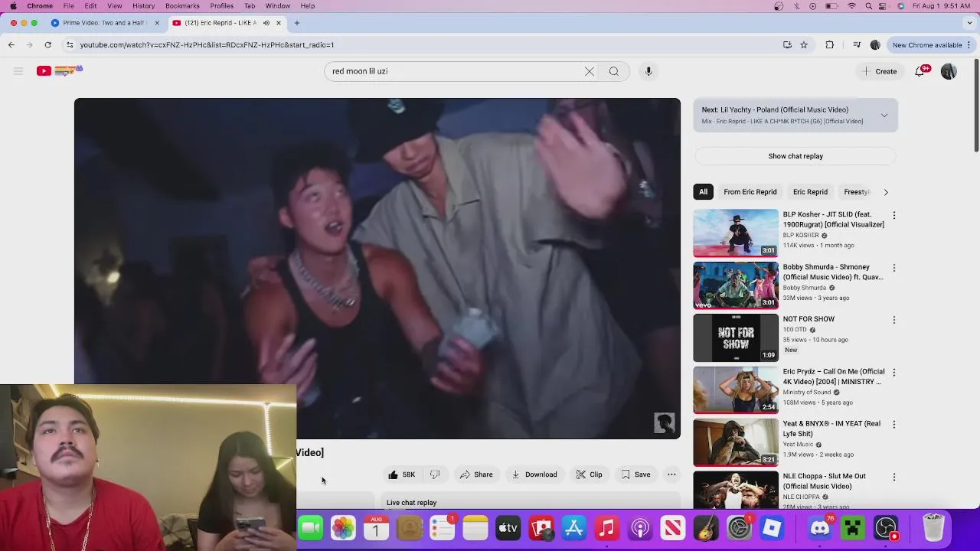Select the From Eric Reprid chip
The height and width of the screenshot is (551, 980).
[x=750, y=192]
